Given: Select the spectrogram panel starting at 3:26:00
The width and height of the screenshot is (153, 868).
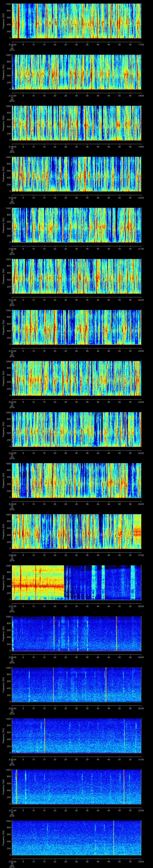Looking at the screenshot, I should click(x=77, y=531).
